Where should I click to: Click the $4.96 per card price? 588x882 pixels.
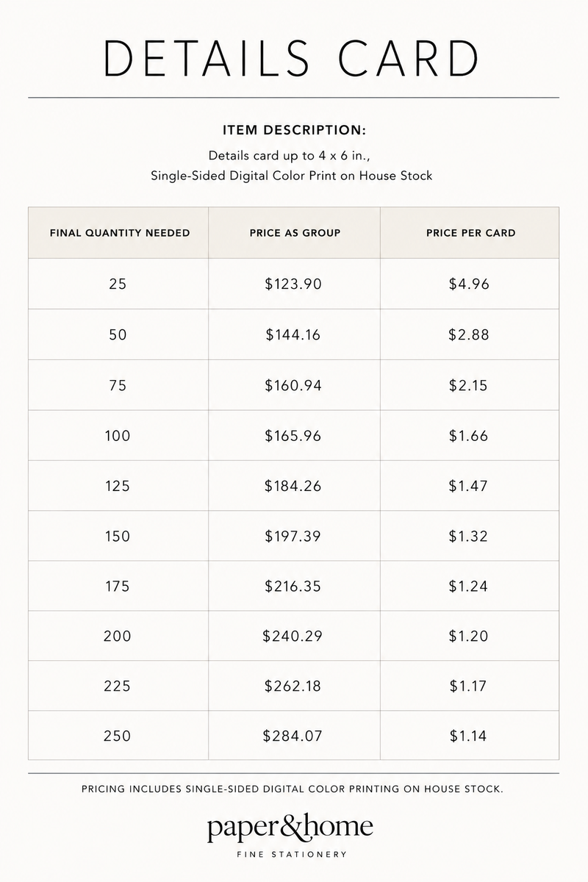(469, 284)
